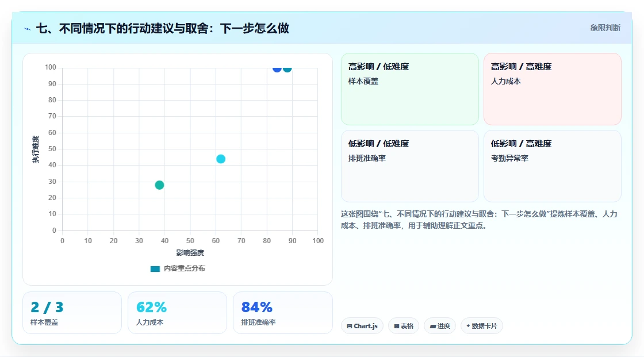Click the cyan scatter point near 62
The width and height of the screenshot is (644, 357).
point(221,159)
